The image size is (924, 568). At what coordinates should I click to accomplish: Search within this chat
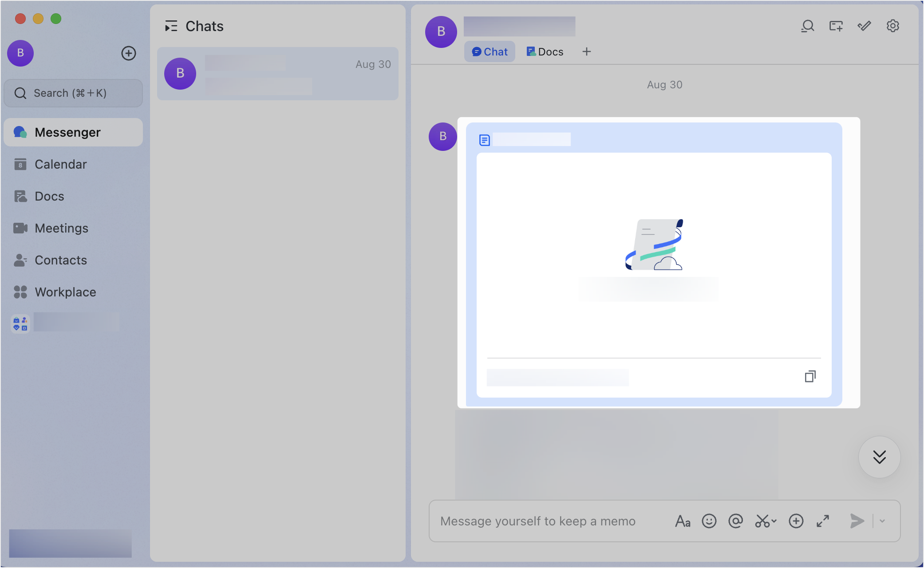[x=807, y=26]
